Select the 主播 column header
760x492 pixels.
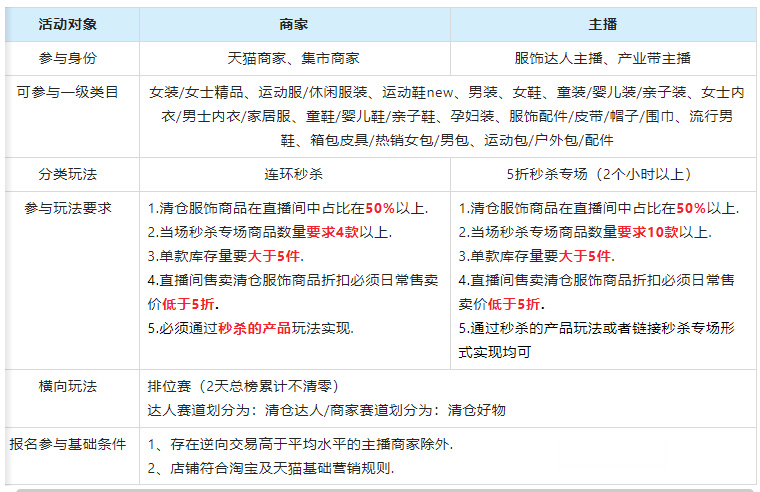coord(602,23)
